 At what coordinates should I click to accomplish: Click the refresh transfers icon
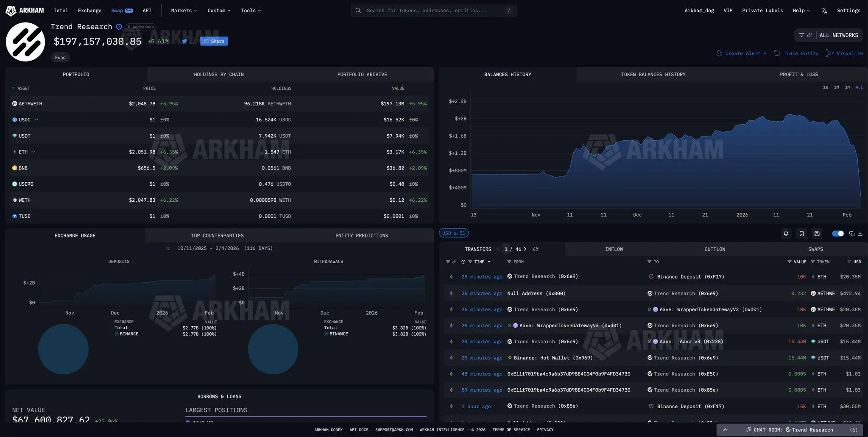pos(536,249)
